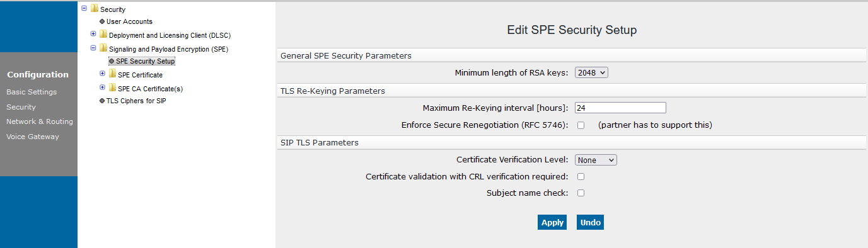The width and height of the screenshot is (868, 248).
Task: Open Certificate Verification Level dropdown
Action: (596, 160)
